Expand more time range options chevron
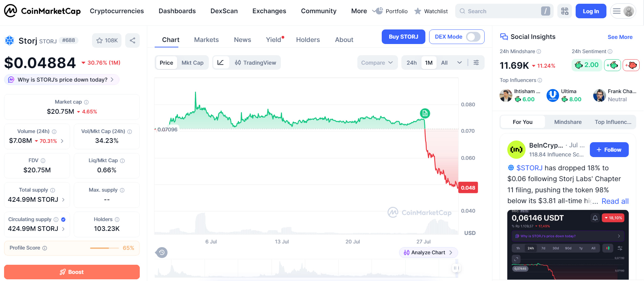This screenshot has width=644, height=281. 459,63
